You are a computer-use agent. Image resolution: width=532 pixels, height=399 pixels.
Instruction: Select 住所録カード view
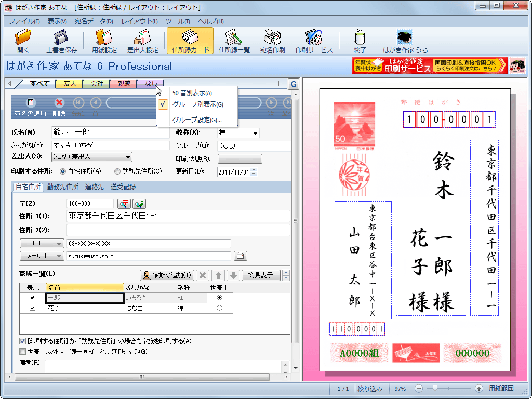(190, 41)
